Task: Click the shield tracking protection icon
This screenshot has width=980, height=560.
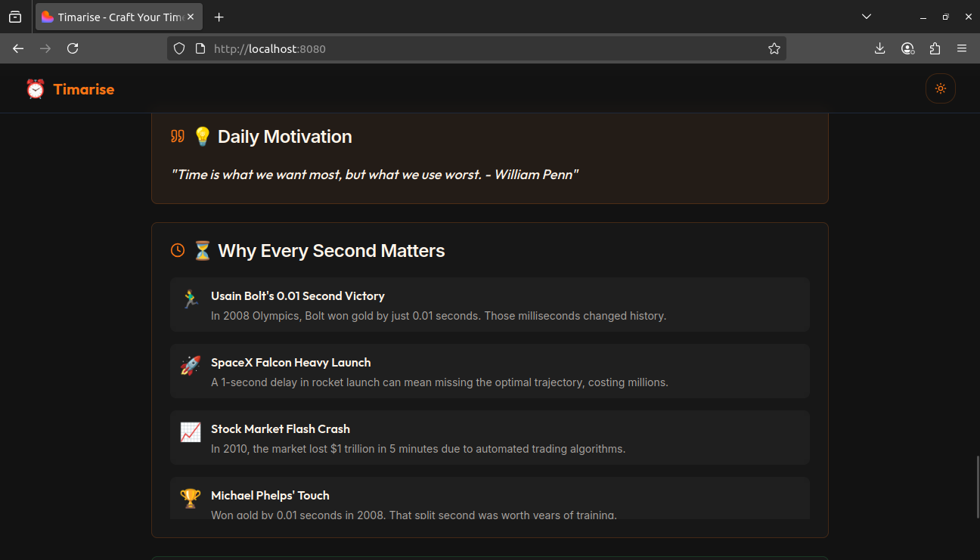Action: (x=179, y=48)
